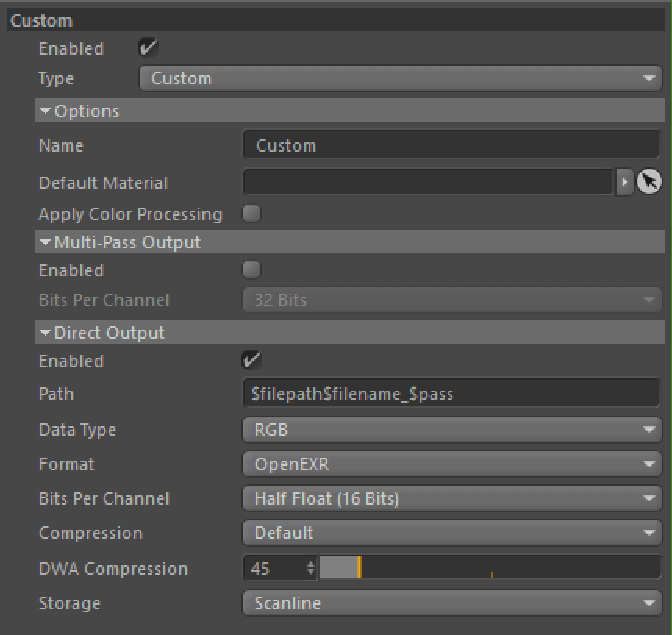
Task: Open the Compression dropdown showing Default
Action: [452, 533]
